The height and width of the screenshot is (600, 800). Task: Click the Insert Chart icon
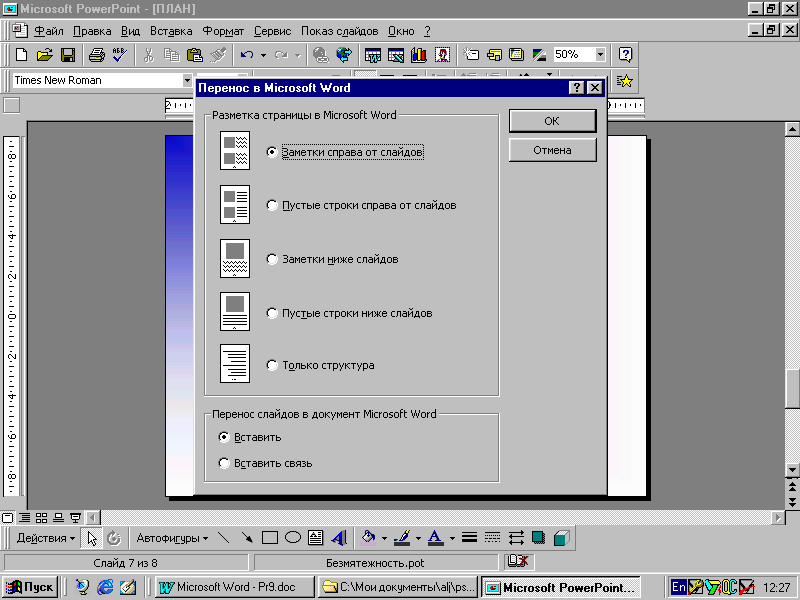point(419,55)
